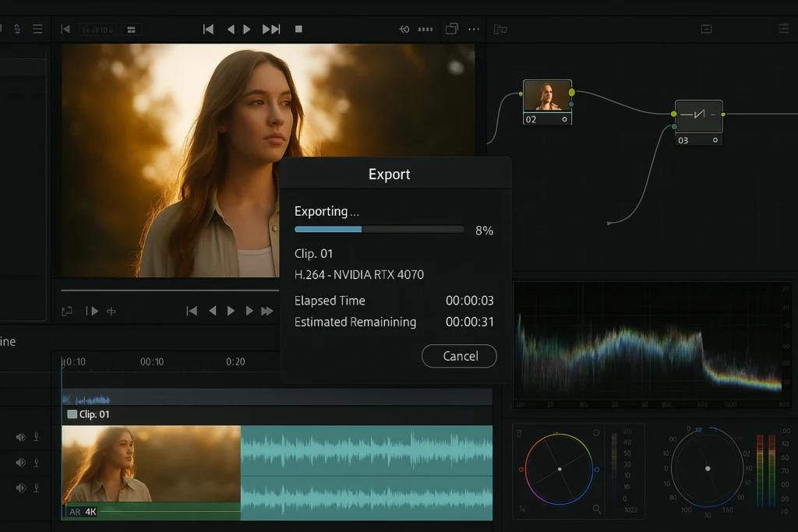The image size is (798, 532).
Task: Open the panel list menu at top right
Action: (x=782, y=29)
